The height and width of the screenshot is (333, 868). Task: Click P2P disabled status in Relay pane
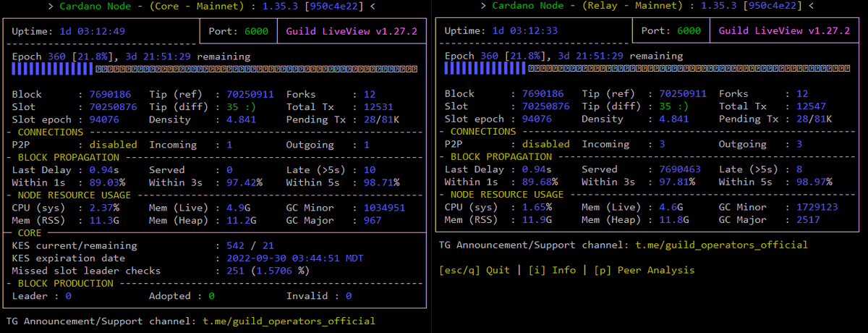545,145
